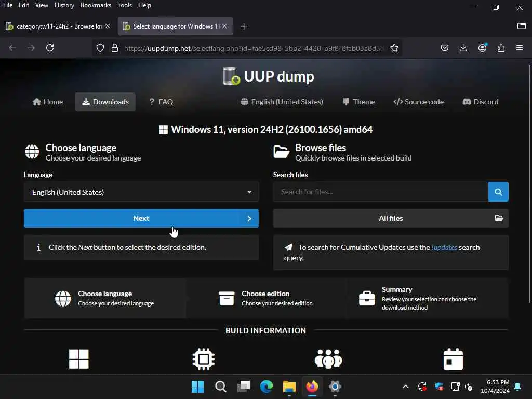Open the Extensions puzzle icon
The height and width of the screenshot is (399, 532).
501,48
